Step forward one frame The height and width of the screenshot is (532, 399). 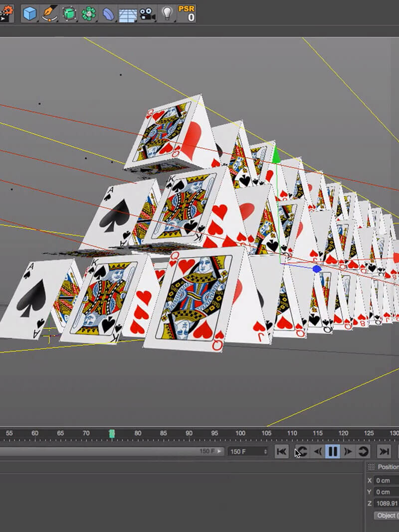pos(348,452)
